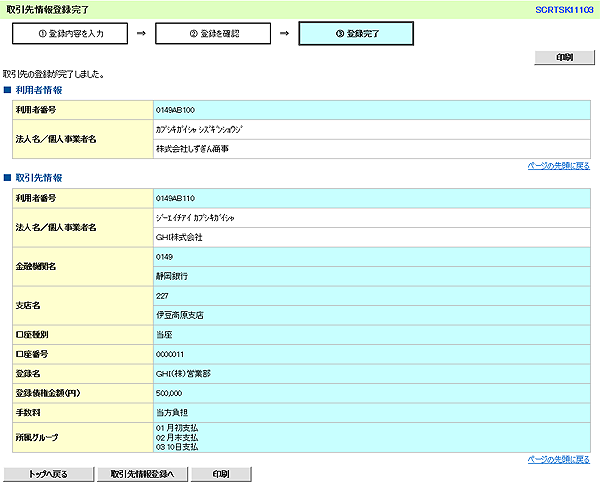Viewport: 600px width, 488px height.
Task: Go back via トップへ戻る button
Action: pyautogui.click(x=48, y=474)
